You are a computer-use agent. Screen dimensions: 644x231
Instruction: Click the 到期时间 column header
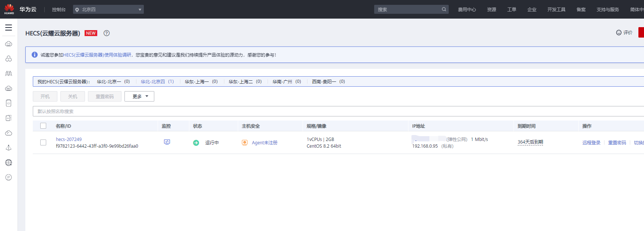[x=527, y=126]
